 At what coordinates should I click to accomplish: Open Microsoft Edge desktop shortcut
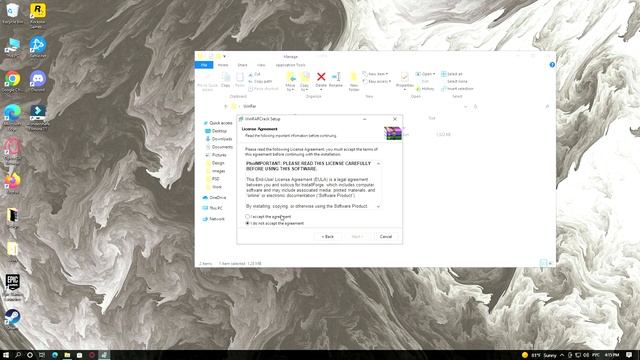click(x=13, y=116)
